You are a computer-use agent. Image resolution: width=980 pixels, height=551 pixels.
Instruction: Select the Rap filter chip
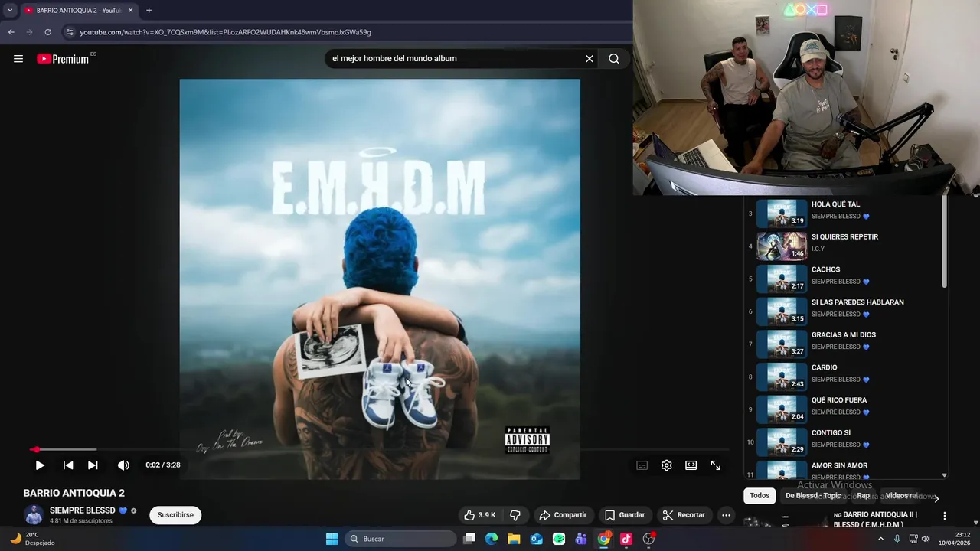tap(864, 496)
